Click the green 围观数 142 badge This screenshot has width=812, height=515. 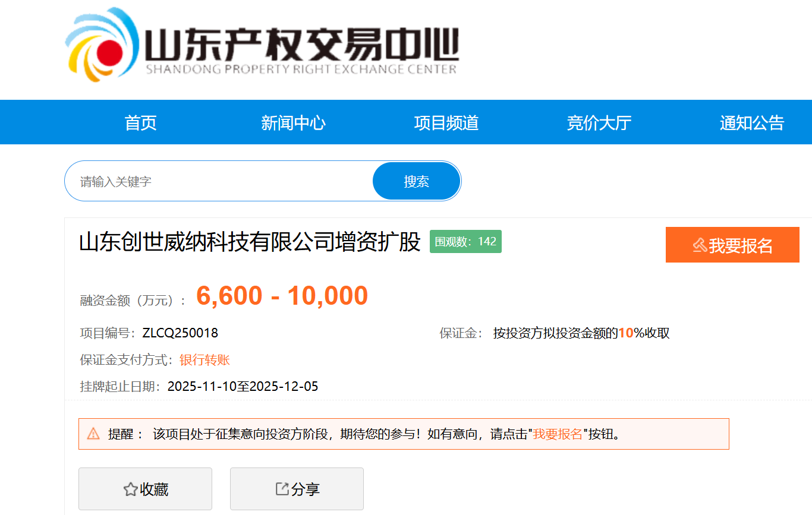pos(465,242)
